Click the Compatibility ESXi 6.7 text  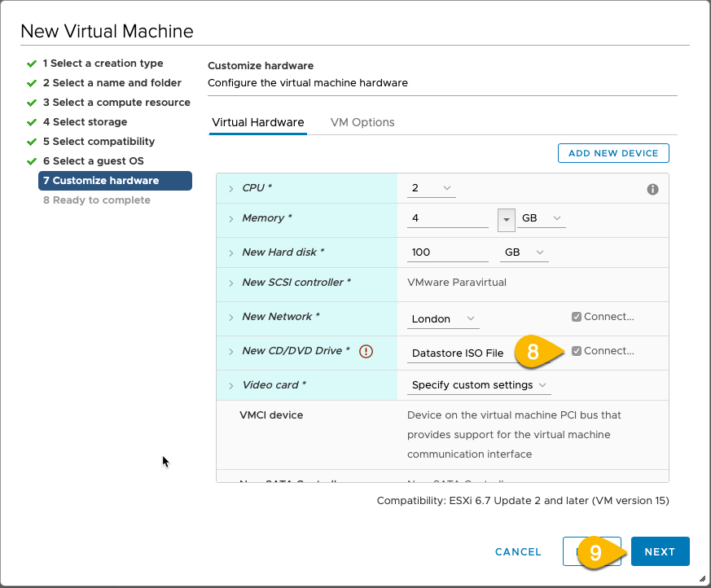point(523,501)
